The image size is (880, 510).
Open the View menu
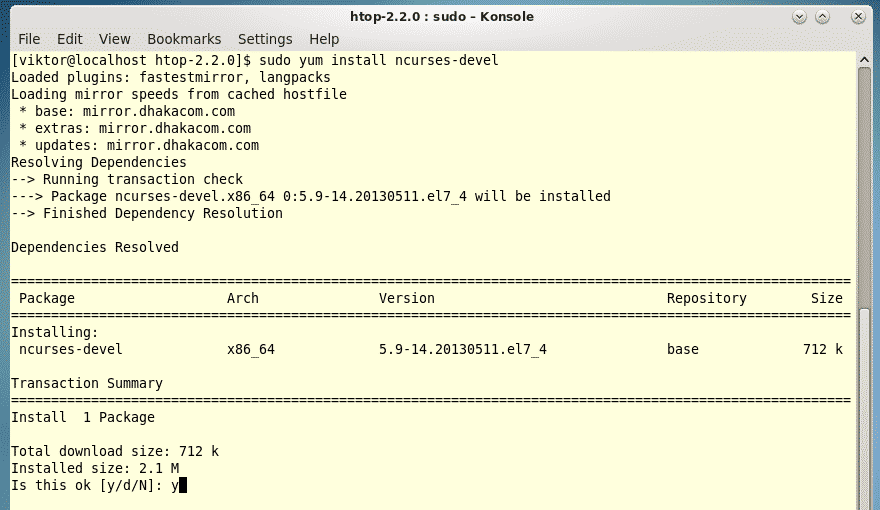point(114,39)
